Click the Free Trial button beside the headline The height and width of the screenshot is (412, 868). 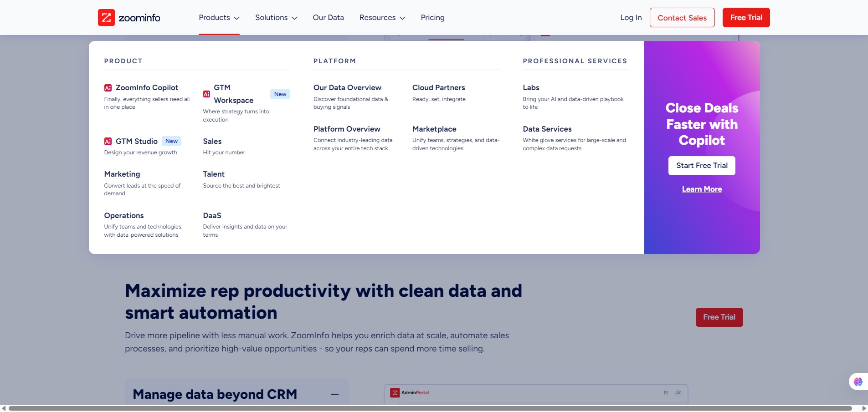point(719,317)
